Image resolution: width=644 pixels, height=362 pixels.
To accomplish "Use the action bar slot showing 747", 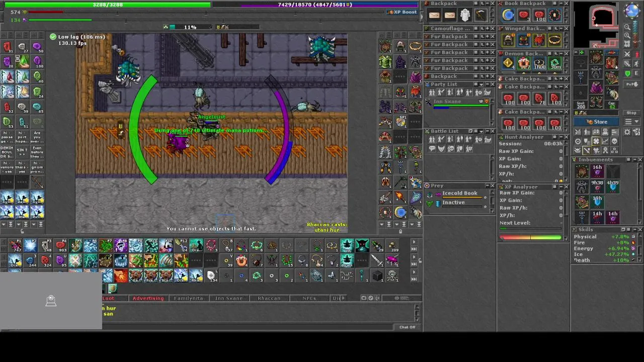I will click(15, 245).
